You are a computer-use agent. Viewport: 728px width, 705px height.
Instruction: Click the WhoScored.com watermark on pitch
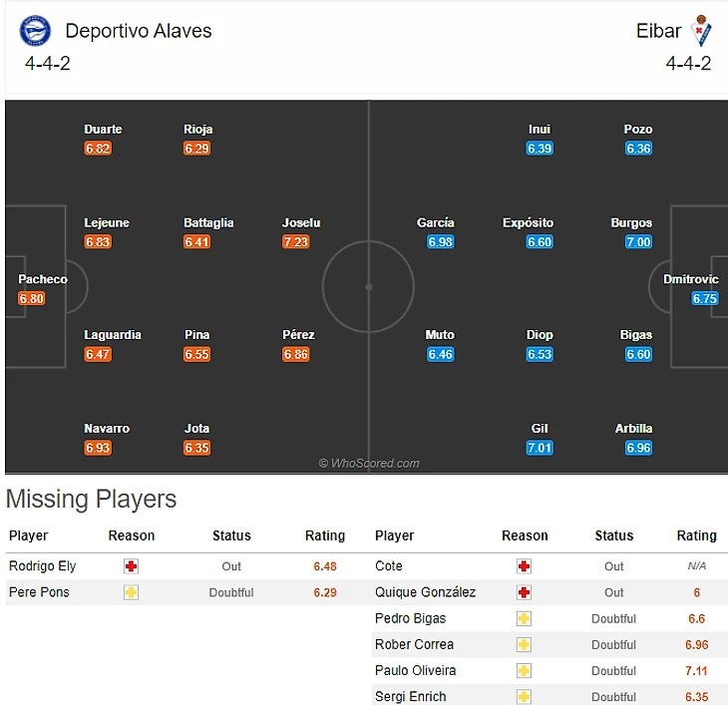pyautogui.click(x=369, y=463)
